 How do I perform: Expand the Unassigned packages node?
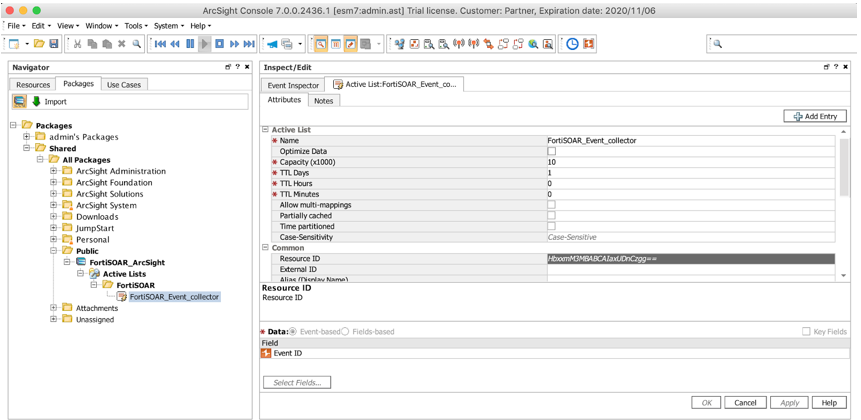[x=54, y=320]
